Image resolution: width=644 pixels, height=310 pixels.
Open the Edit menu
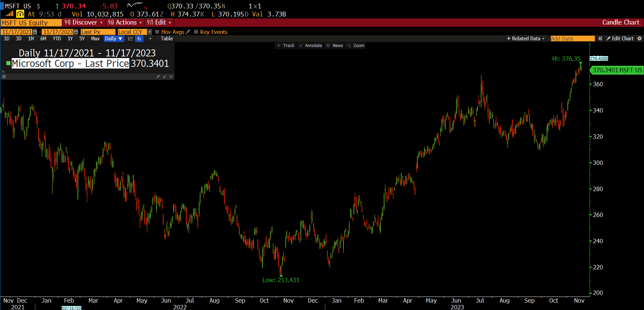pos(159,23)
